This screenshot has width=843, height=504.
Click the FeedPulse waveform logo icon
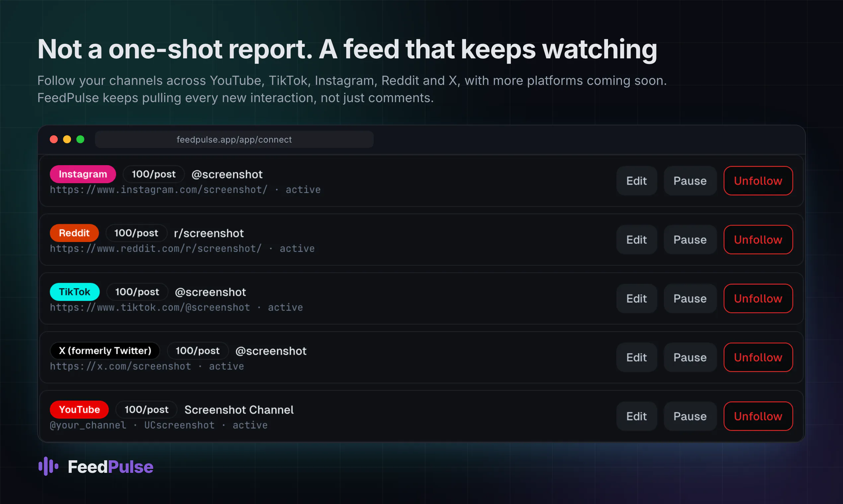pos(48,466)
